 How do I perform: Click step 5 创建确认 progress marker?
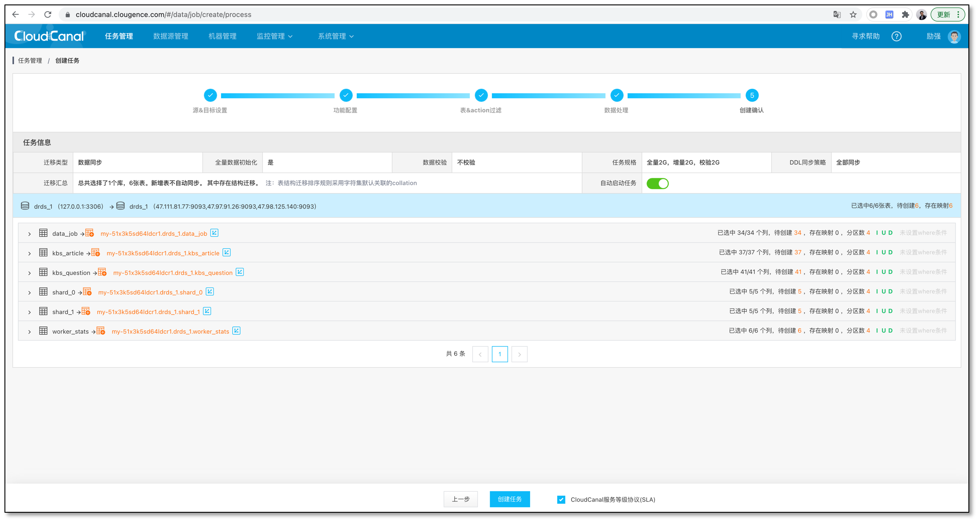pos(752,95)
